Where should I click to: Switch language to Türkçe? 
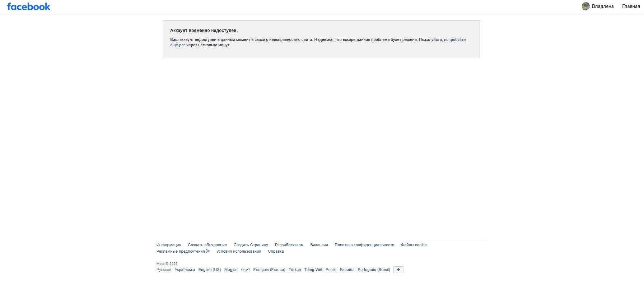295,270
